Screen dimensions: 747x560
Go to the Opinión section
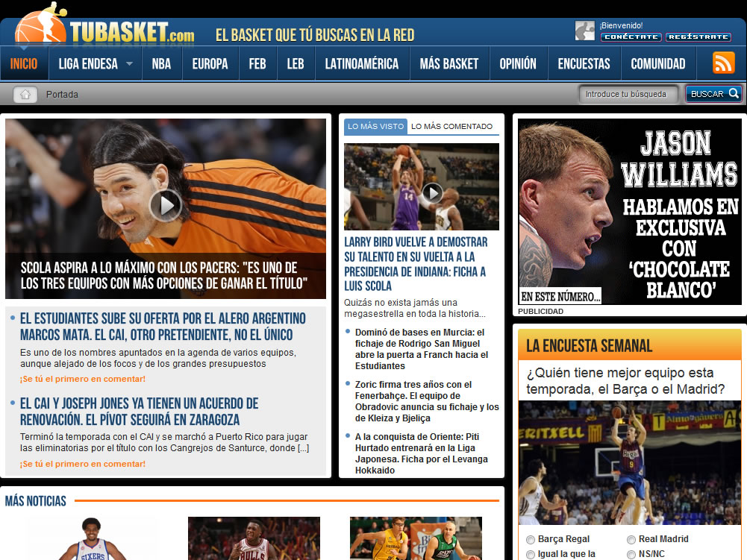tap(518, 63)
